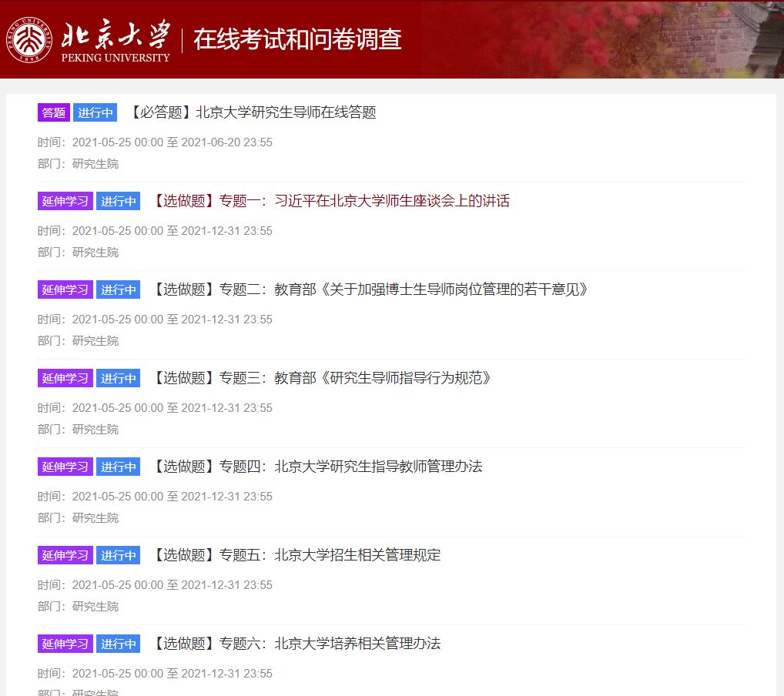Click the time line under 专题三
The height and width of the screenshot is (696, 784).
(155, 408)
